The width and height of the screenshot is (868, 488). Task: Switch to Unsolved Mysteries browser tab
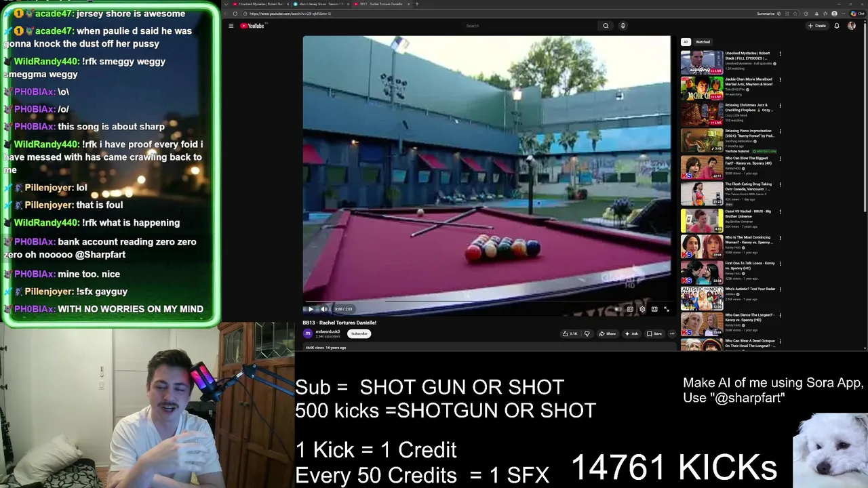[x=260, y=4]
